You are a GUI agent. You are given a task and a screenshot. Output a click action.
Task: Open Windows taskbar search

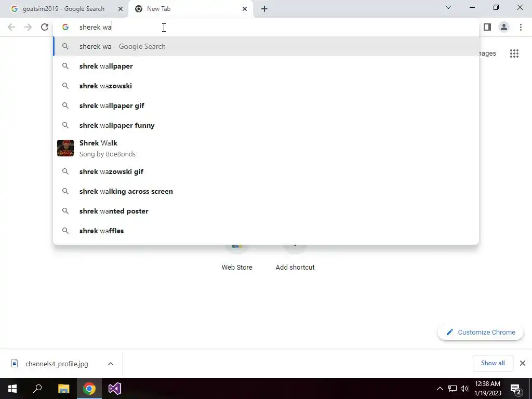click(x=37, y=389)
